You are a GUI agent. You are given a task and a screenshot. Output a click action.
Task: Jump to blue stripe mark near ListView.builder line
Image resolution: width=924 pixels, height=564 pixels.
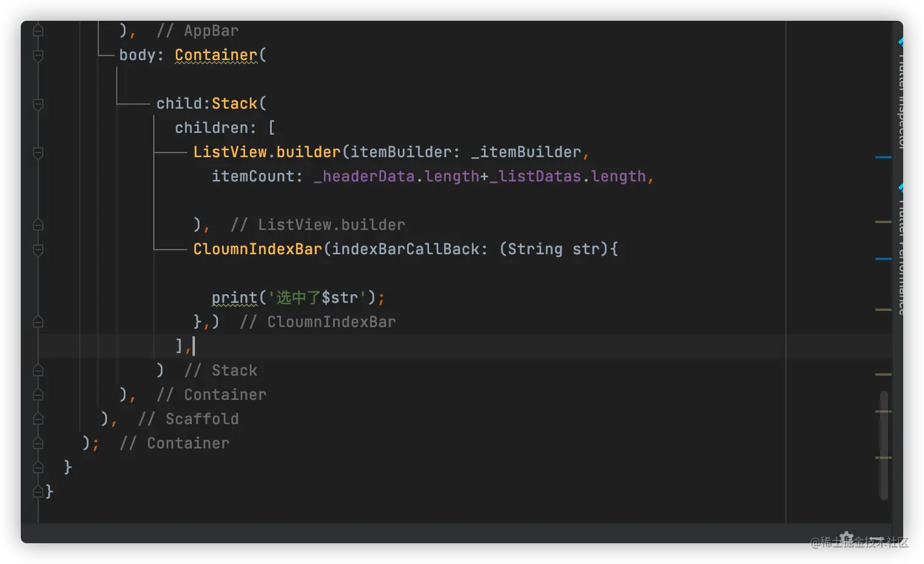click(883, 157)
